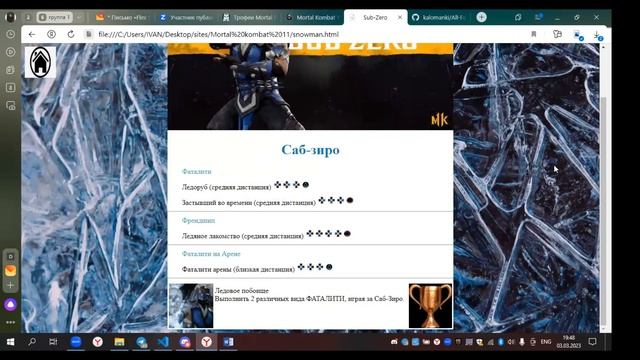
Task: Open the history clock icon in sidebar
Action: [x=11, y=35]
